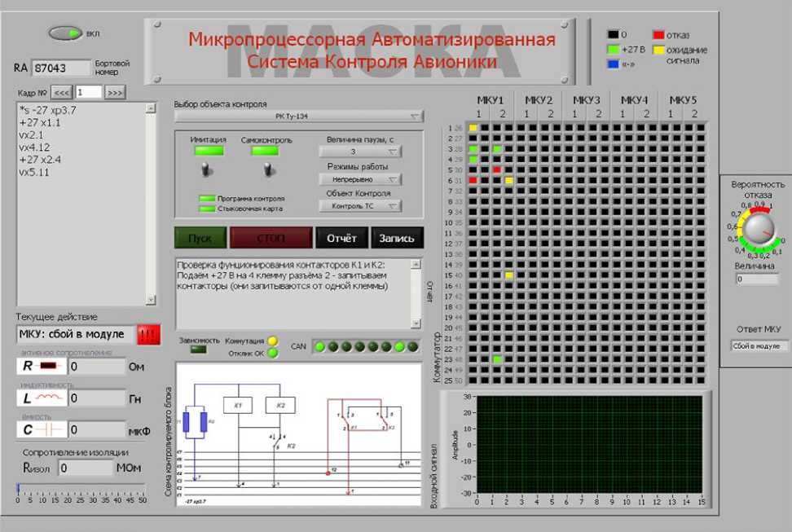Click the Программа контроля green indicator
The image size is (792, 532).
207,198
